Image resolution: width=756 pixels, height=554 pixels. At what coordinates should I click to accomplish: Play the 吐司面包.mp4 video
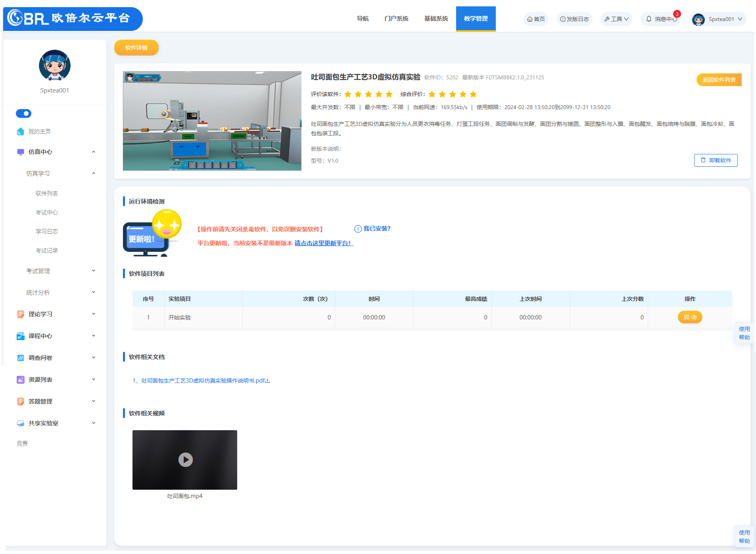click(x=185, y=460)
